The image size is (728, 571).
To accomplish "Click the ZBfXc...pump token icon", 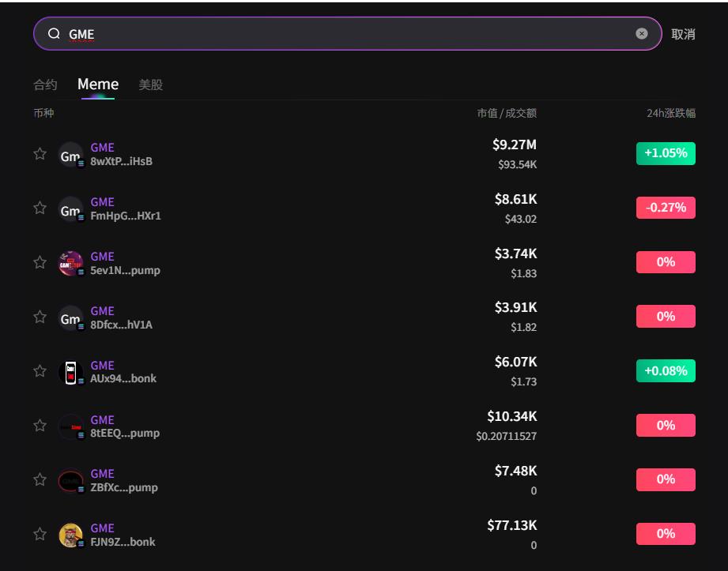I will click(70, 480).
